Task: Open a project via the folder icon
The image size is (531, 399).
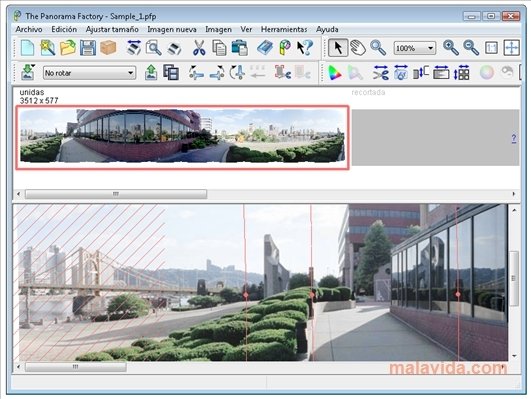Action: (68, 48)
